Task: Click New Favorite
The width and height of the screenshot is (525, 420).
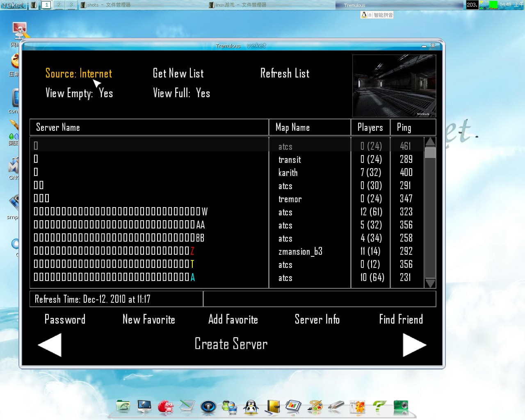Action: pyautogui.click(x=149, y=320)
